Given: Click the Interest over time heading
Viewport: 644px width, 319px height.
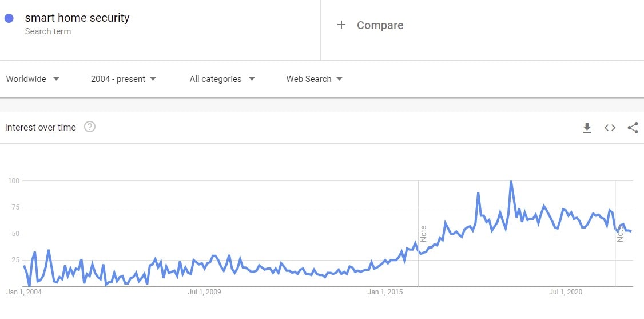Looking at the screenshot, I should 41,127.
